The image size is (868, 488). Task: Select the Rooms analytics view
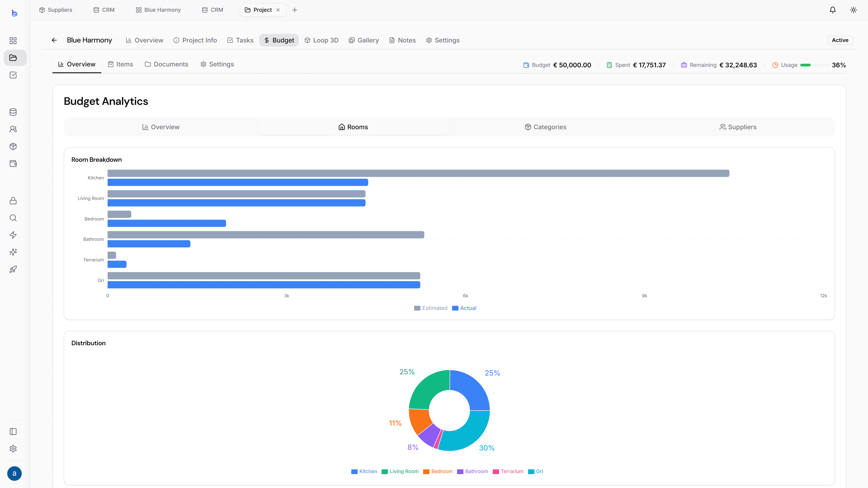click(x=353, y=127)
